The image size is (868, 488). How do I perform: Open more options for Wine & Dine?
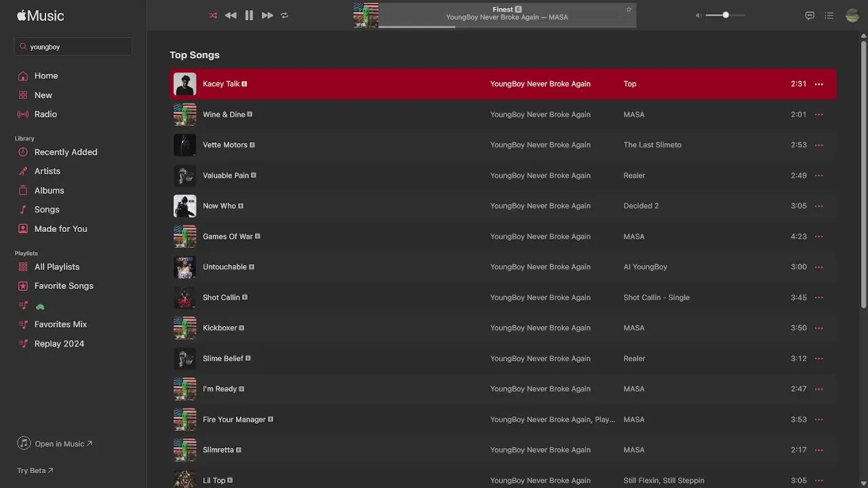click(x=818, y=115)
